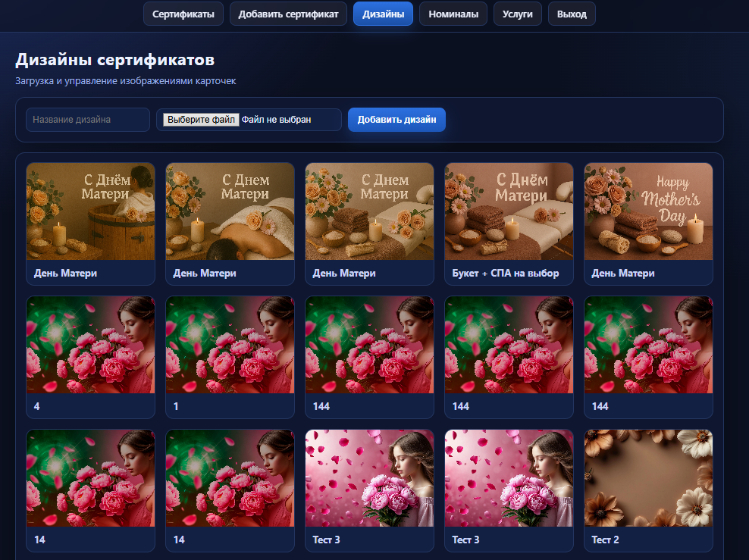Open the Тест 2 floral frame design

[649, 490]
